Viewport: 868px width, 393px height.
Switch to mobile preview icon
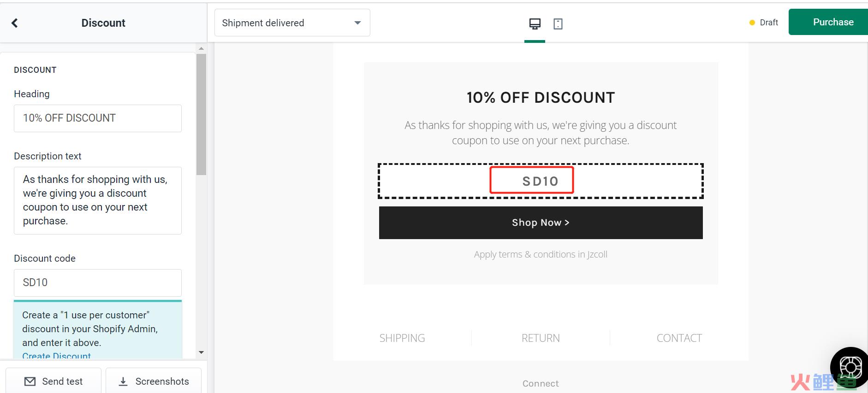558,23
